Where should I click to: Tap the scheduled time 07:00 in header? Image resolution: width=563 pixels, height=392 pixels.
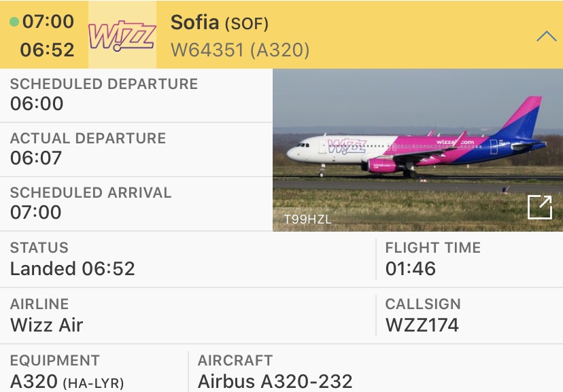(x=48, y=22)
